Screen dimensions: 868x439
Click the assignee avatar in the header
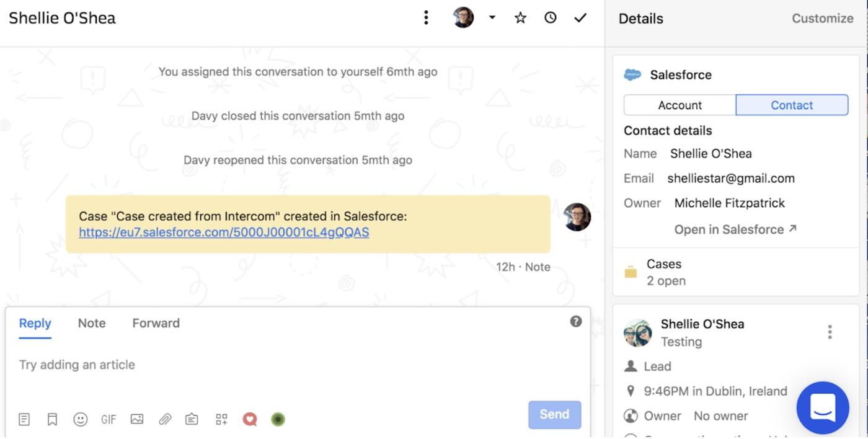[463, 17]
